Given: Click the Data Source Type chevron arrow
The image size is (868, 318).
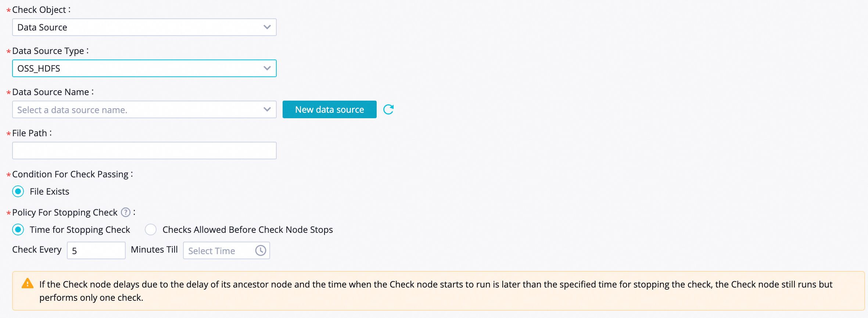Looking at the screenshot, I should coord(267,68).
